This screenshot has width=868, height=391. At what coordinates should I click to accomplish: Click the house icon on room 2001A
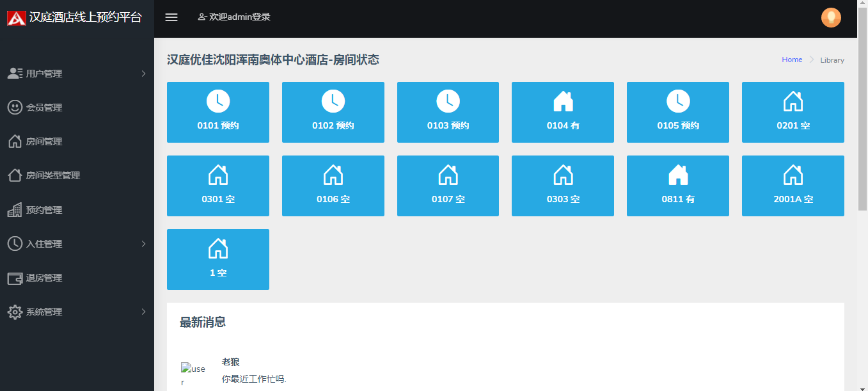coord(793,174)
